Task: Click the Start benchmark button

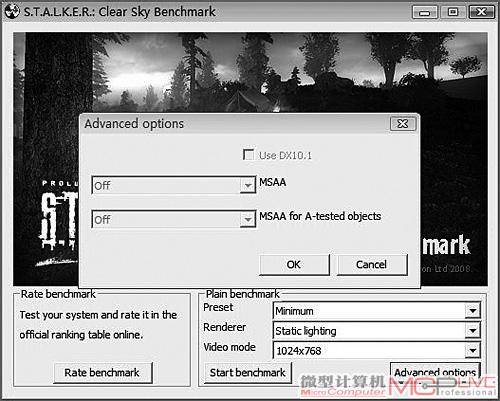Action: (248, 373)
